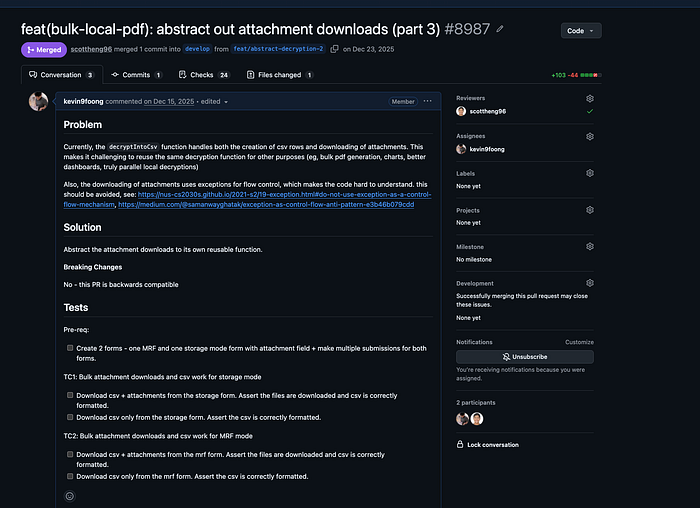Click kevin9foong's avatar beside the comment
The height and width of the screenshot is (508, 700).
tap(38, 101)
